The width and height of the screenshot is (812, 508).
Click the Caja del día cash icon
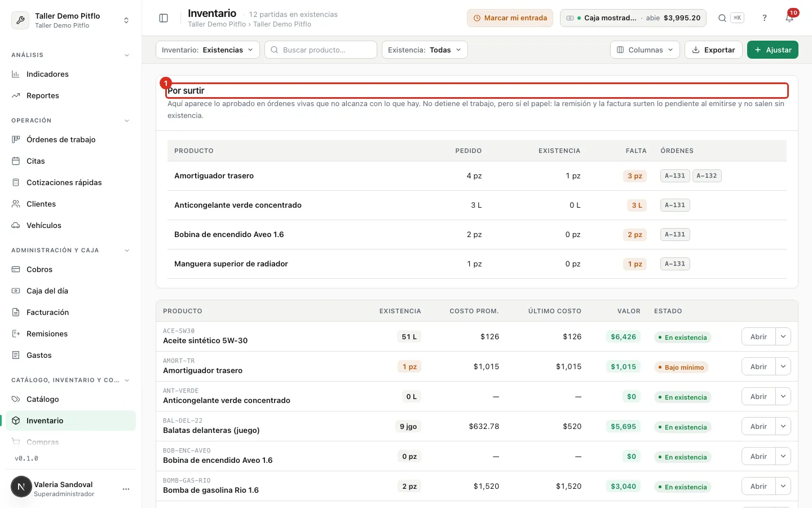(16, 291)
